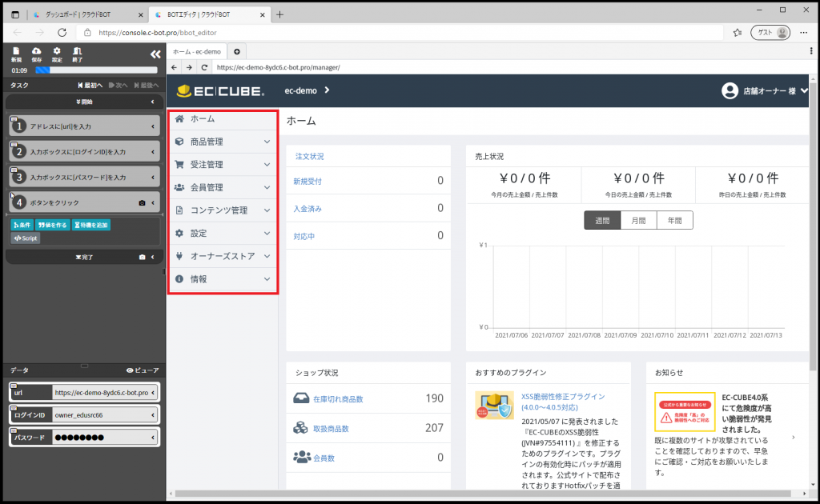The height and width of the screenshot is (504, 820).
Task: Click camera icon on 完了 block
Action: coord(142,257)
